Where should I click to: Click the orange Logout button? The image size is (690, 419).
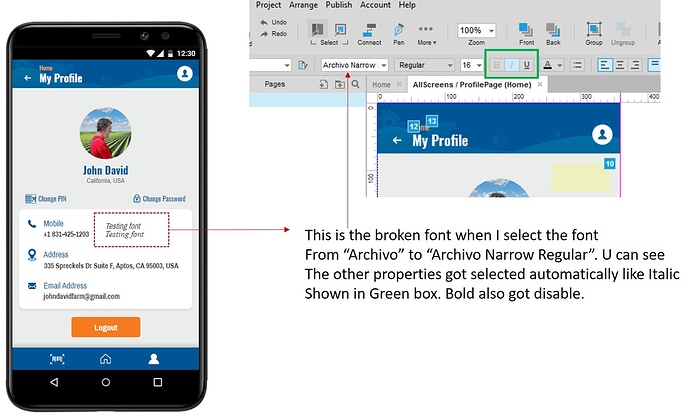[105, 327]
